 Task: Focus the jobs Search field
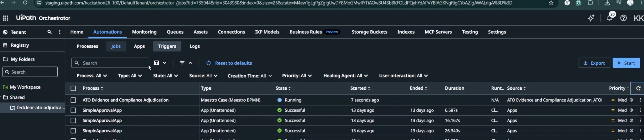[x=110, y=63]
